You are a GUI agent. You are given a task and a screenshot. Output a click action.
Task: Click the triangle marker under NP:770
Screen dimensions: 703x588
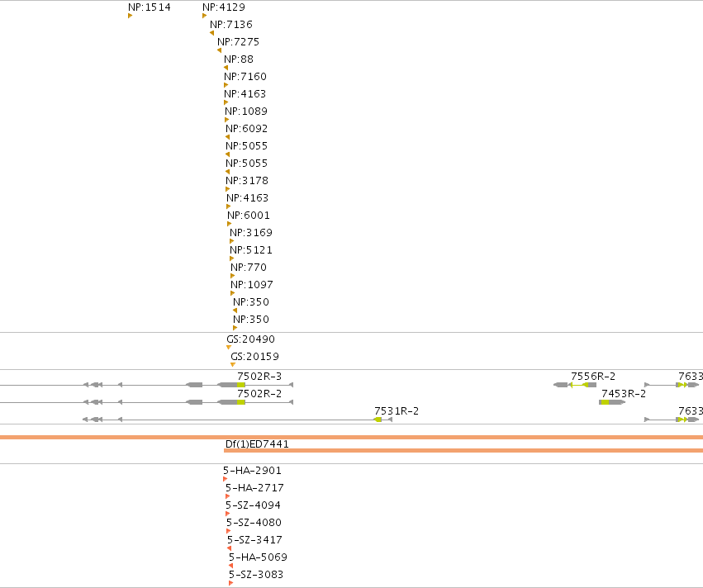(233, 276)
